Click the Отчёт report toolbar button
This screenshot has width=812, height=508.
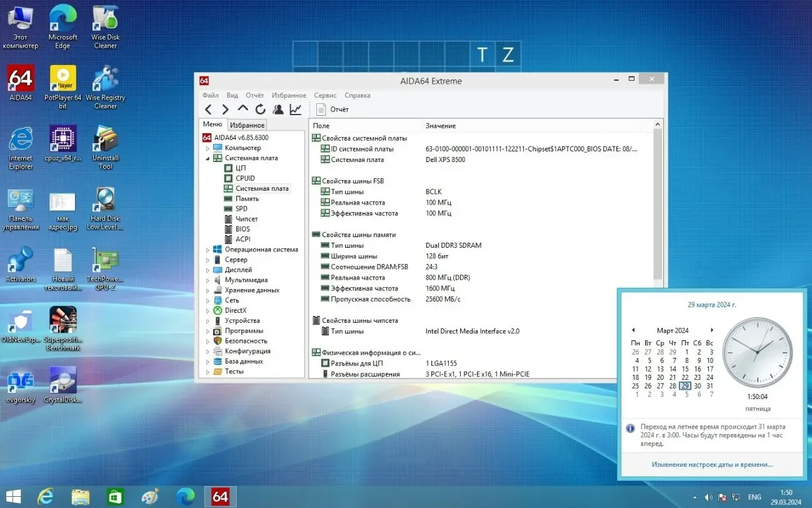[333, 110]
